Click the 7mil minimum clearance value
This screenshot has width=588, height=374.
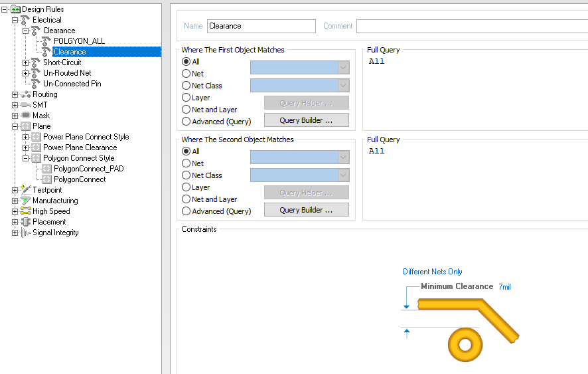(504, 287)
